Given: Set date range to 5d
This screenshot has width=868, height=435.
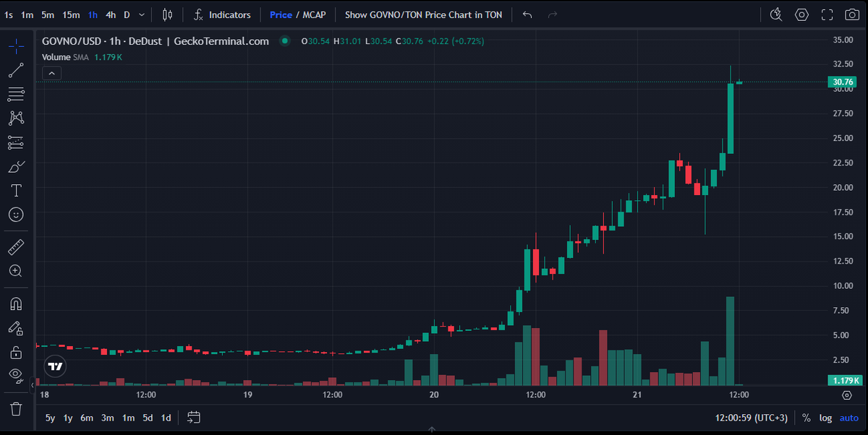Looking at the screenshot, I should (x=148, y=418).
